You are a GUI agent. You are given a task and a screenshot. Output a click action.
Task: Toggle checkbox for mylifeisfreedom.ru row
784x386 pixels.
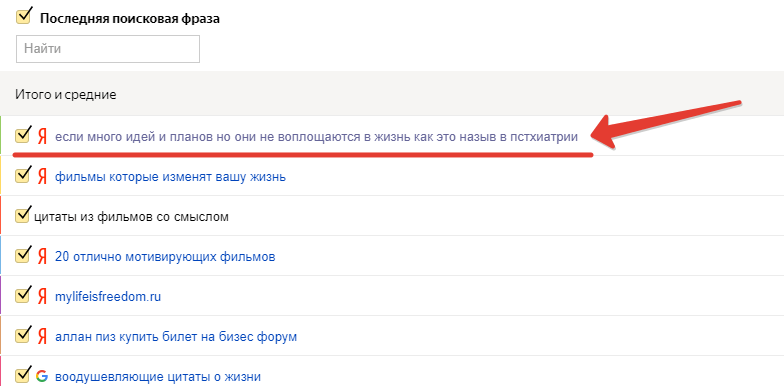pyautogui.click(x=23, y=295)
